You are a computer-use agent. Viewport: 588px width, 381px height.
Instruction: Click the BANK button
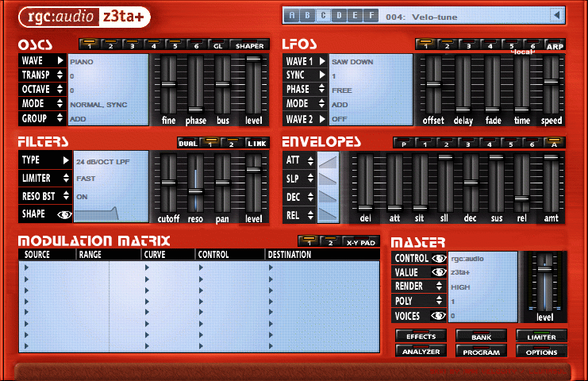tap(481, 336)
